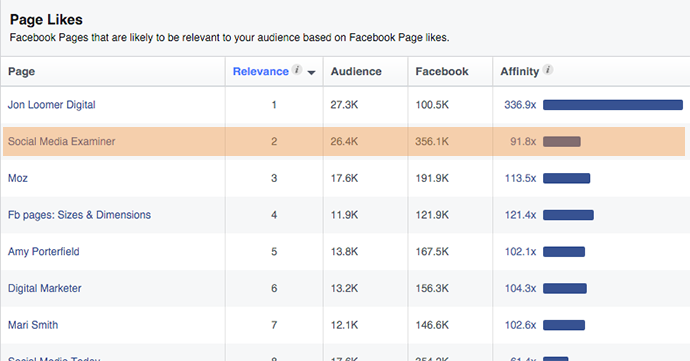
Task: Click the Amy Porterfield affinity bar
Action: click(x=564, y=252)
